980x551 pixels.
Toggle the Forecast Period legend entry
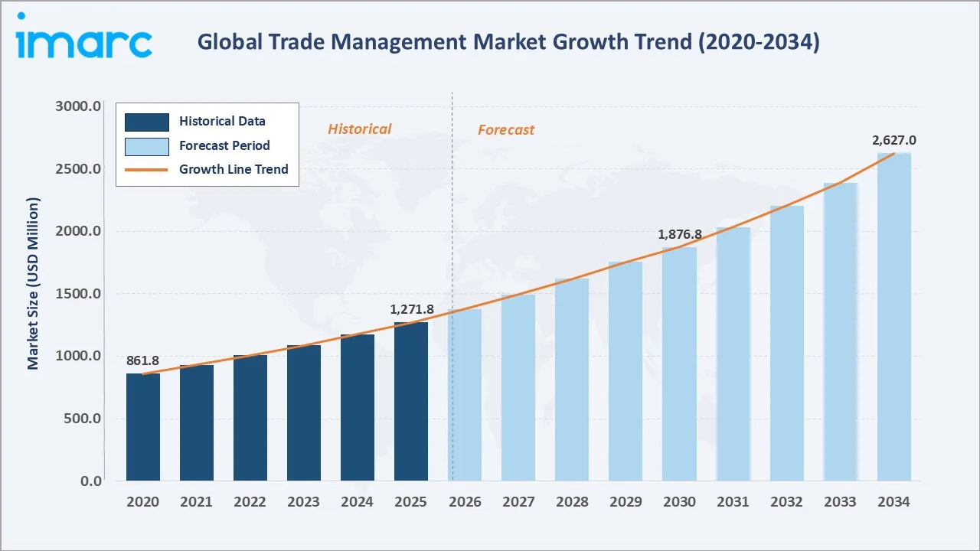224,145
